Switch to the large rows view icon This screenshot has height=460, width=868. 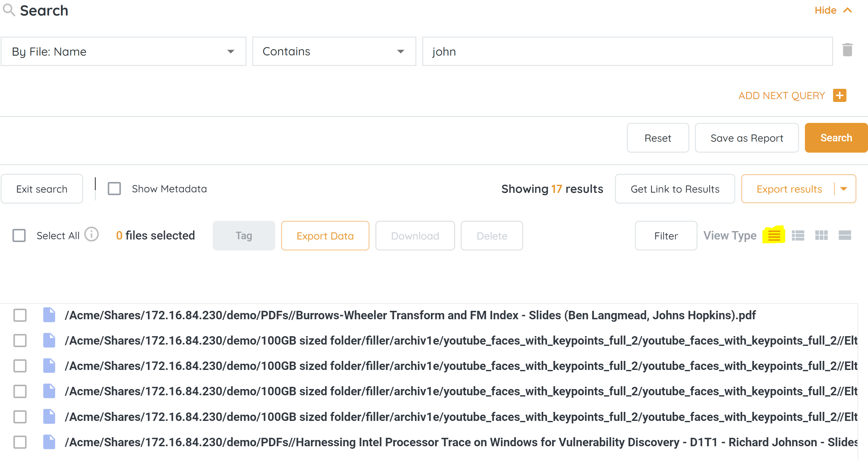pyautogui.click(x=844, y=235)
